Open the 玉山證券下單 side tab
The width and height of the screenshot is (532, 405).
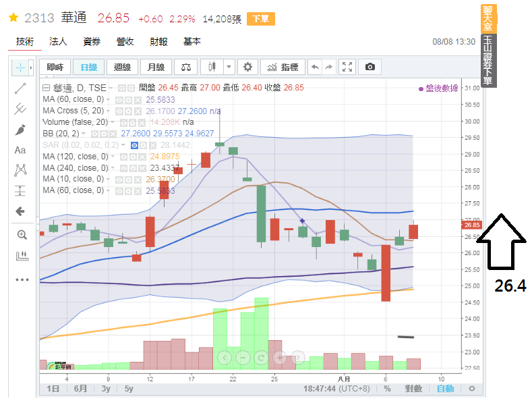tap(488, 61)
